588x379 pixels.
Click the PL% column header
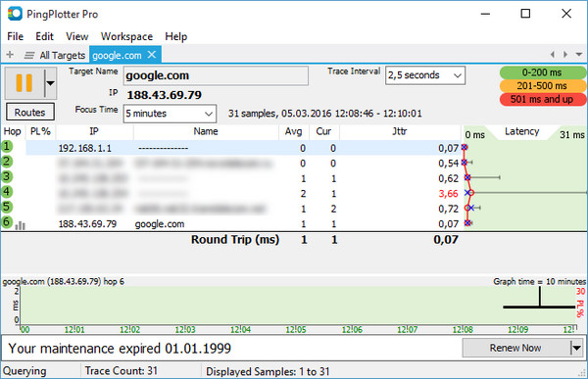[40, 131]
